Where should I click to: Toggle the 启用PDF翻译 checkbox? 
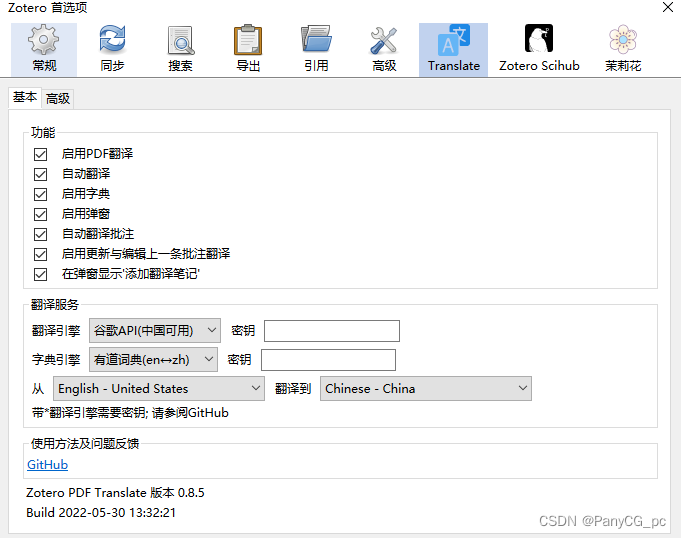40,154
